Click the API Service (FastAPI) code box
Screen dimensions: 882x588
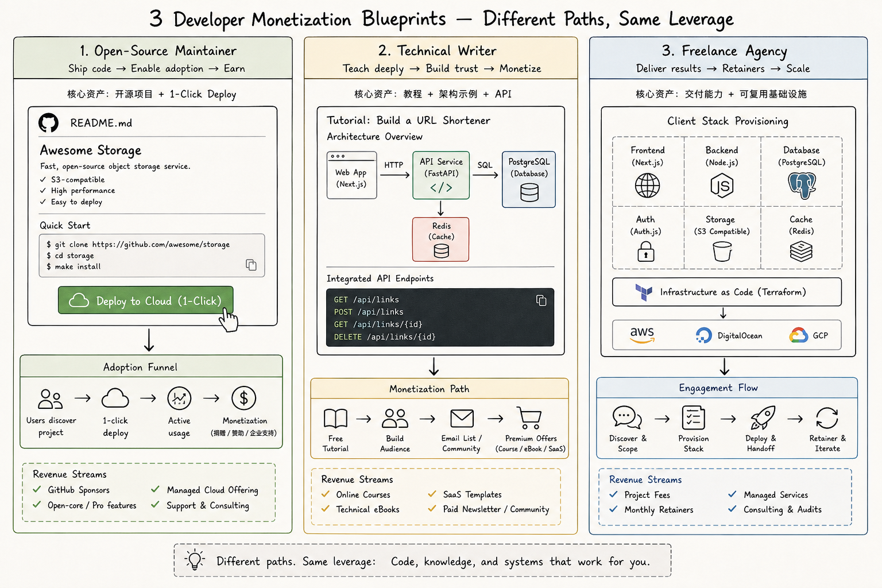tap(441, 175)
